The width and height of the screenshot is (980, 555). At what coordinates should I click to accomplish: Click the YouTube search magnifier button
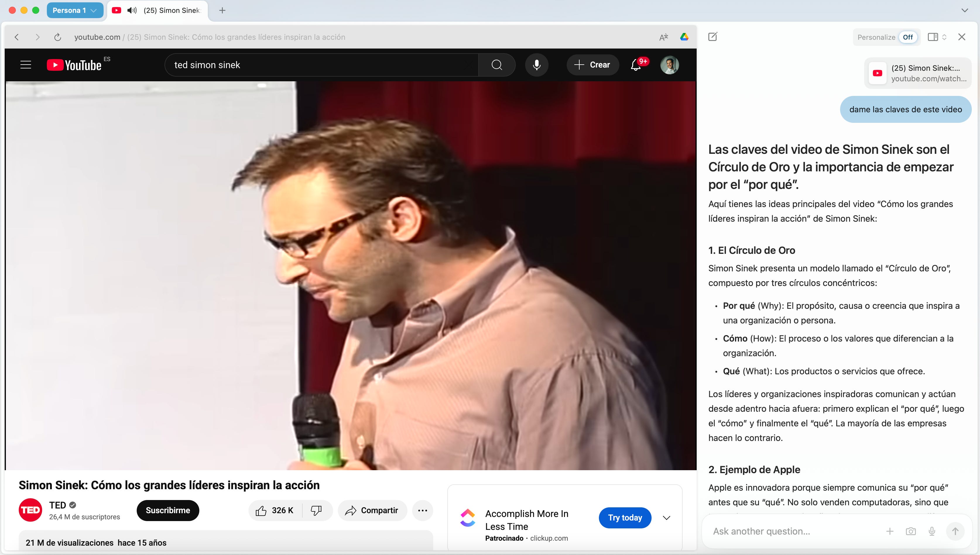(497, 65)
